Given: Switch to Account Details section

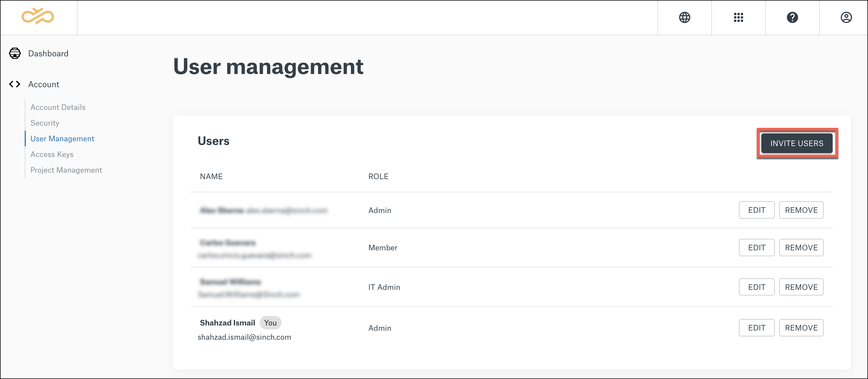Looking at the screenshot, I should (x=58, y=107).
